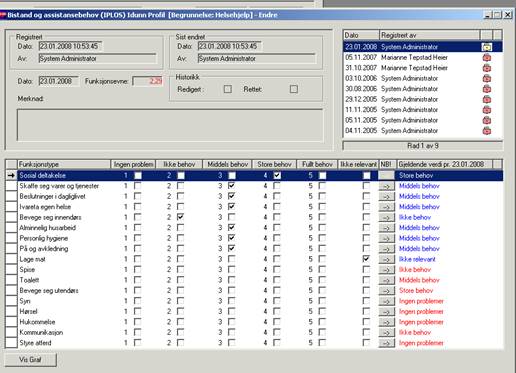Screen dimensions: 516x373
Task: Click the Dato field showing 23.01.2008
Action: pos(58,81)
